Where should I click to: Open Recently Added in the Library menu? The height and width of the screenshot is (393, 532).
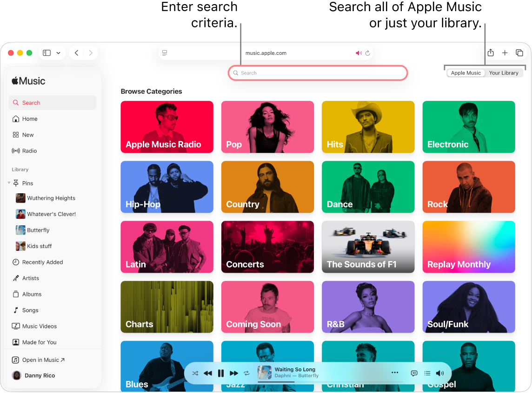click(x=42, y=262)
